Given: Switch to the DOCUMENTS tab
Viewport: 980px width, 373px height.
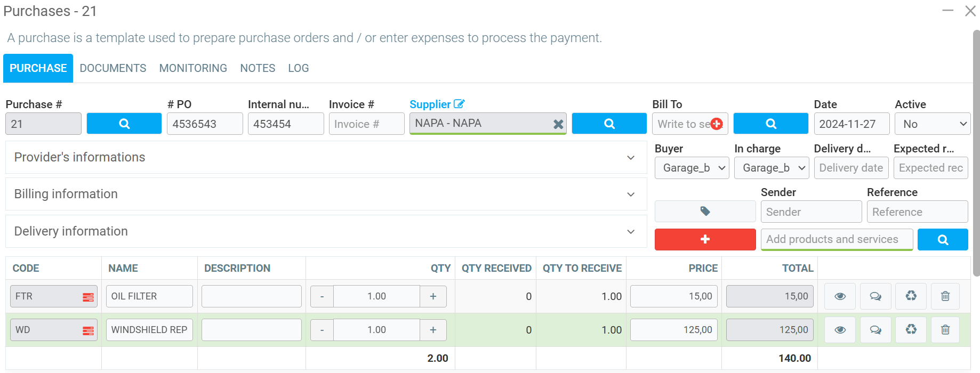Looking at the screenshot, I should tap(113, 68).
